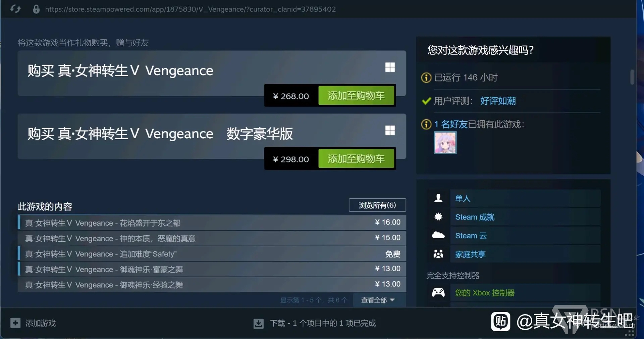
Task: Click the info icon beside friends owning game
Action: [426, 125]
